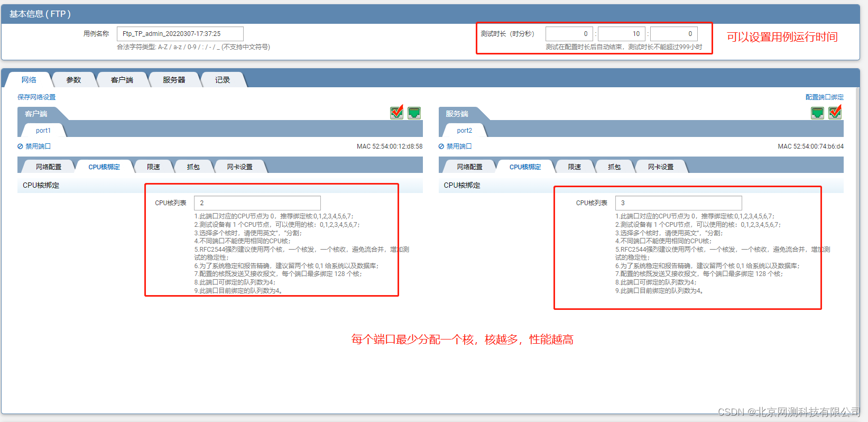Click the checked port icon in 服务端 panel
The height and width of the screenshot is (422, 868).
tap(835, 112)
